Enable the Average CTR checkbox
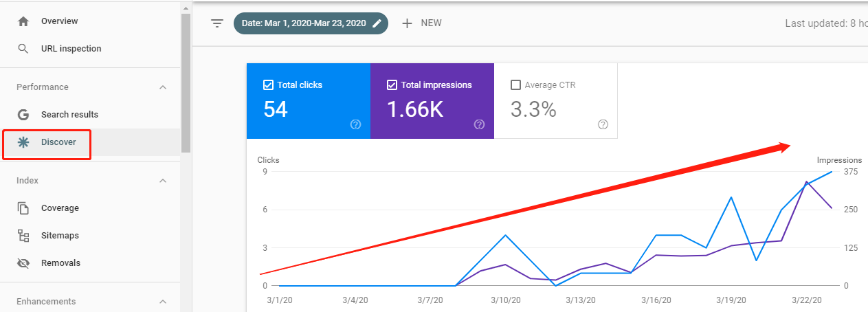This screenshot has width=868, height=312. (516, 85)
